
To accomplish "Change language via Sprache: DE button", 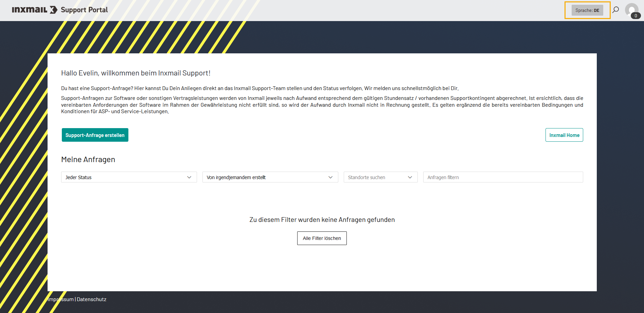I will click(x=587, y=10).
